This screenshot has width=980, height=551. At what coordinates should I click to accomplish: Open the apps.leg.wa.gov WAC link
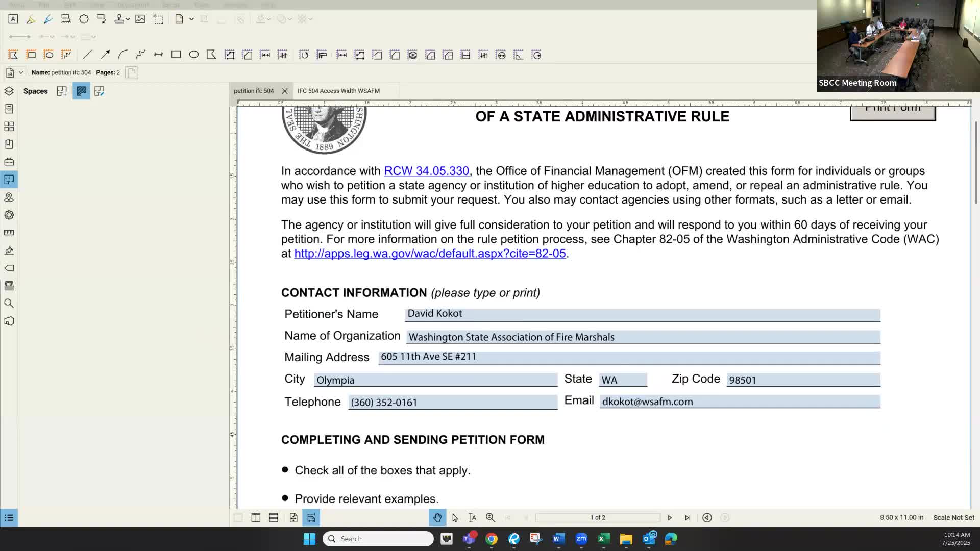point(430,254)
